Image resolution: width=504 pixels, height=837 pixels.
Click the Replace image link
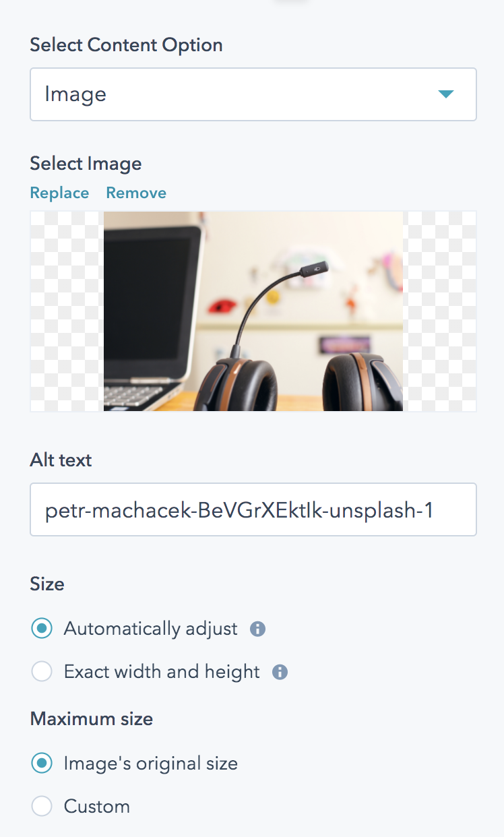point(59,193)
